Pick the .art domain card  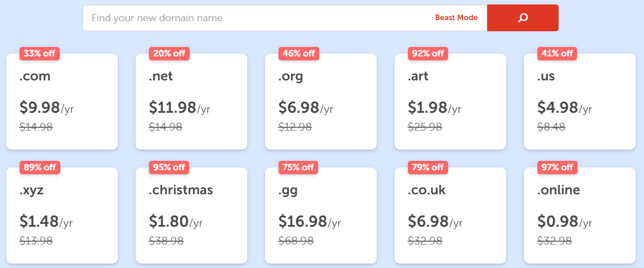[x=450, y=102]
